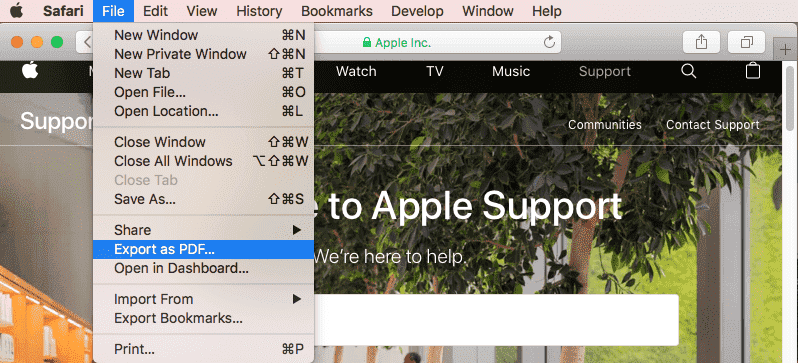Open Watch in Apple site navigation

point(356,71)
